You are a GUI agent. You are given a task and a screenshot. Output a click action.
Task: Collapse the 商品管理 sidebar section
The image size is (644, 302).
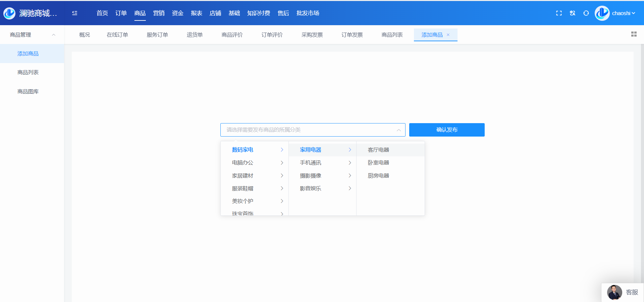click(x=53, y=35)
